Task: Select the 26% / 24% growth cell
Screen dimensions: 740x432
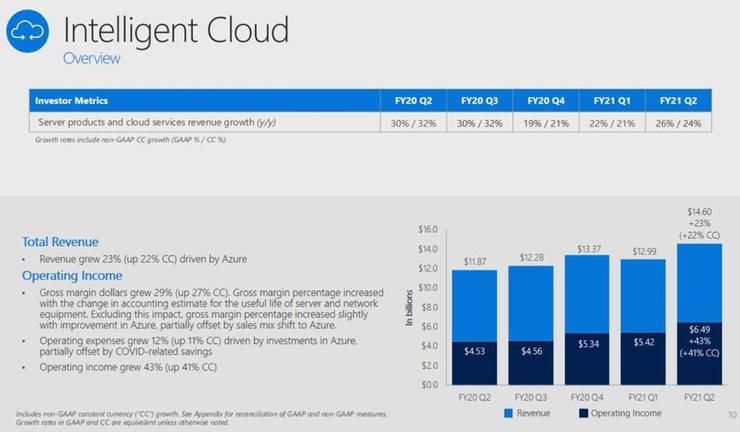Action: [x=677, y=121]
